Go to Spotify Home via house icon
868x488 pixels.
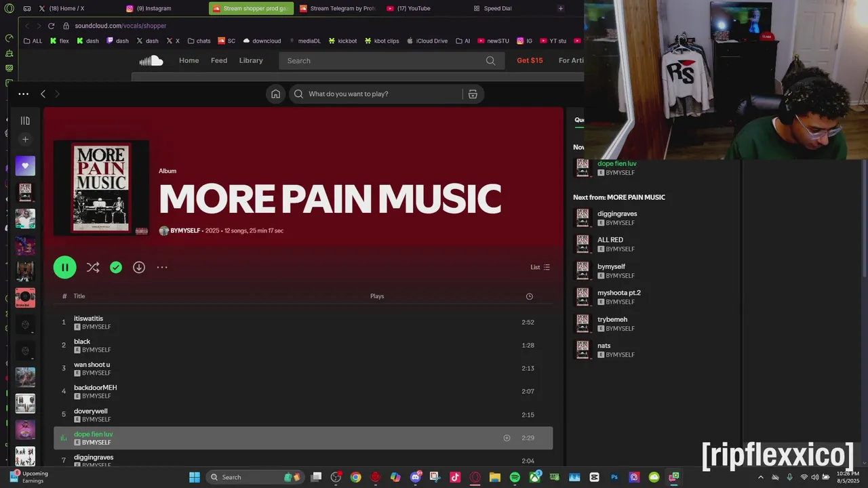click(275, 94)
